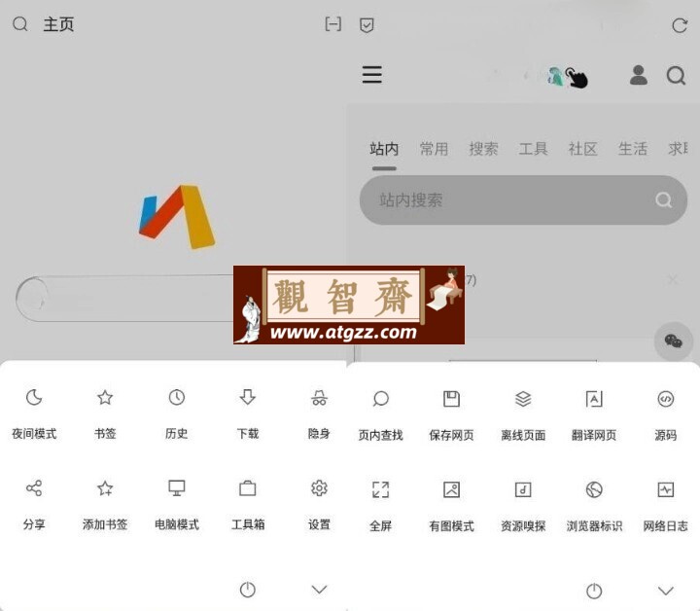Click right panel power exit icon
700x611 pixels.
(594, 591)
